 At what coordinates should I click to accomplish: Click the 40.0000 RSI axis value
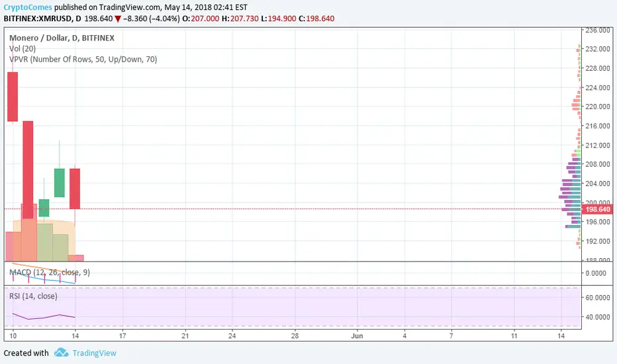(597, 317)
